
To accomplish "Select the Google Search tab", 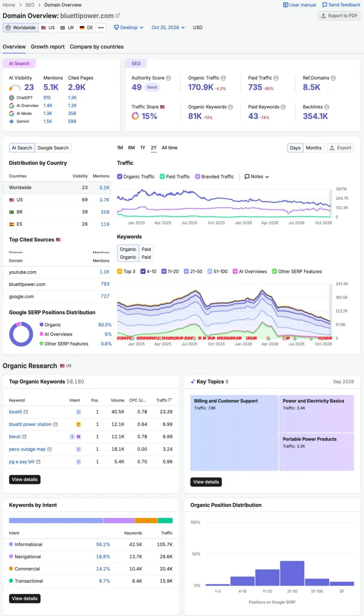I will 53,148.
